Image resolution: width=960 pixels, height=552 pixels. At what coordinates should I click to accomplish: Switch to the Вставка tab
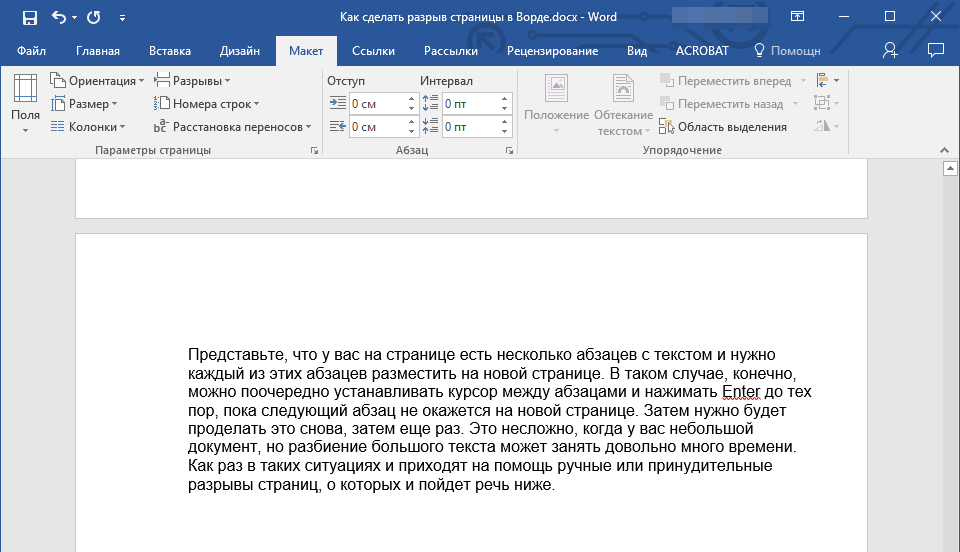tap(170, 51)
